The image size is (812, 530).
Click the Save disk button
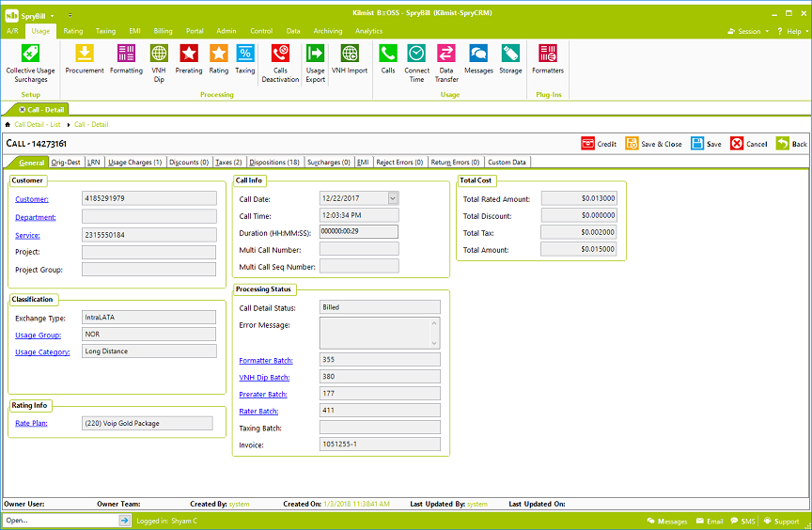click(706, 144)
